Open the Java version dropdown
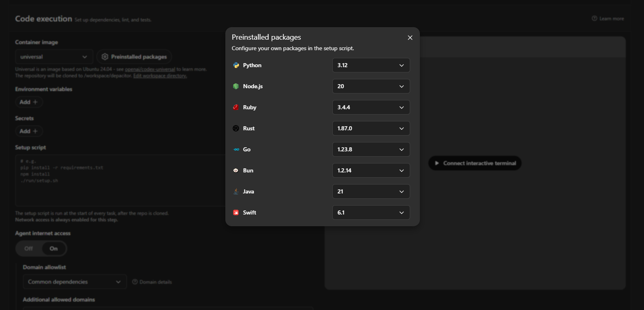 coord(371,191)
